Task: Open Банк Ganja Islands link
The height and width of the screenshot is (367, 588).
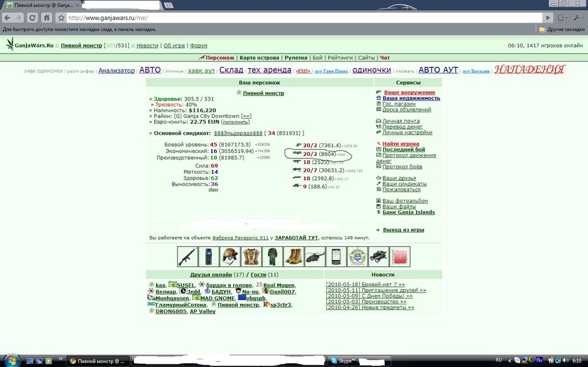Action: point(408,212)
